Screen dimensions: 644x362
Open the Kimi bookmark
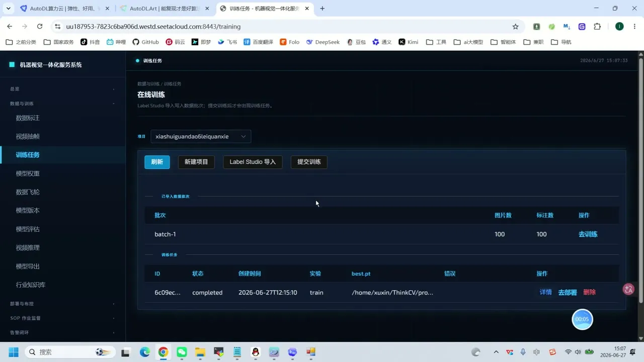pyautogui.click(x=409, y=42)
